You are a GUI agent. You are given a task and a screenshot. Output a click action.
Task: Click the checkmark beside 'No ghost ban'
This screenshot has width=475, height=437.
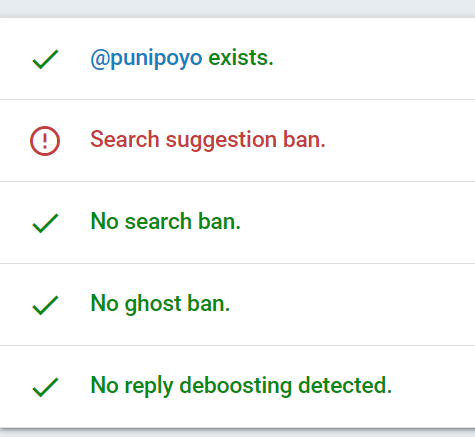[x=45, y=305]
